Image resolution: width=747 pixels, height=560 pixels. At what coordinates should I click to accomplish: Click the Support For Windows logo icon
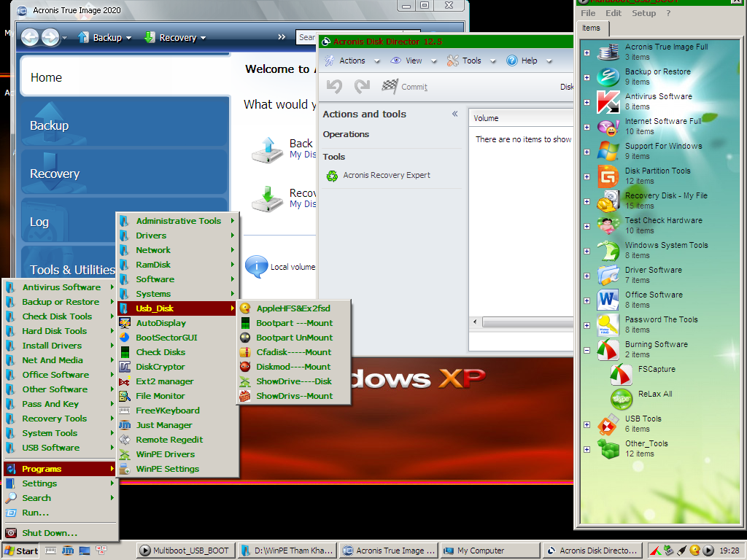[x=608, y=151]
